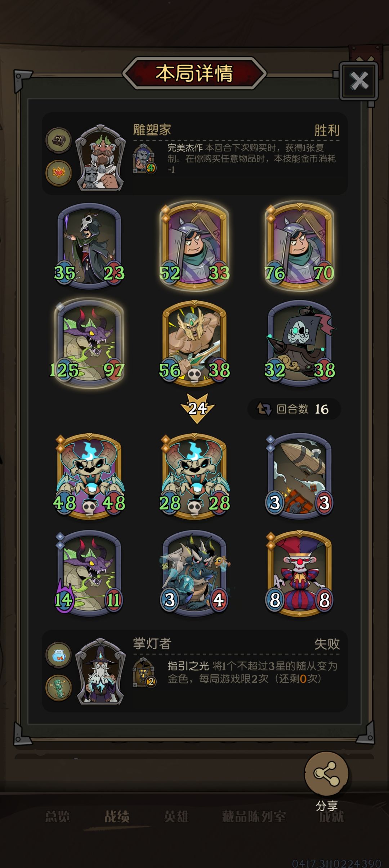Image resolution: width=389 pixels, height=868 pixels.
Task: View the clown minion card 8/8
Action: click(300, 573)
